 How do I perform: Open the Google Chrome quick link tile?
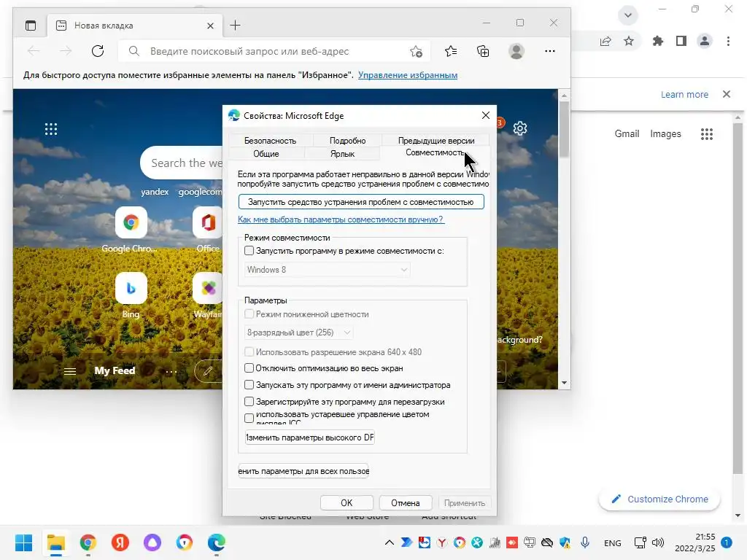coord(131,222)
